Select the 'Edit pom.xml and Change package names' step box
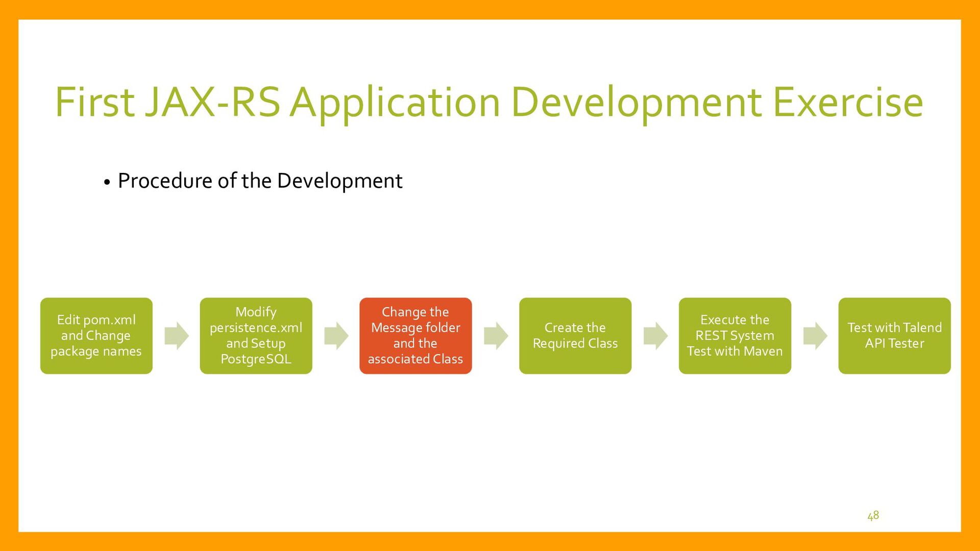980x551 pixels. [x=96, y=336]
